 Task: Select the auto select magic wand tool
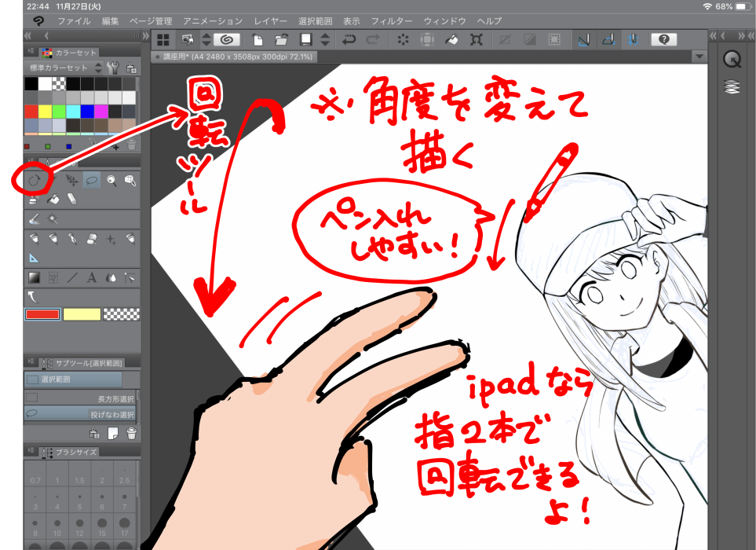53,219
